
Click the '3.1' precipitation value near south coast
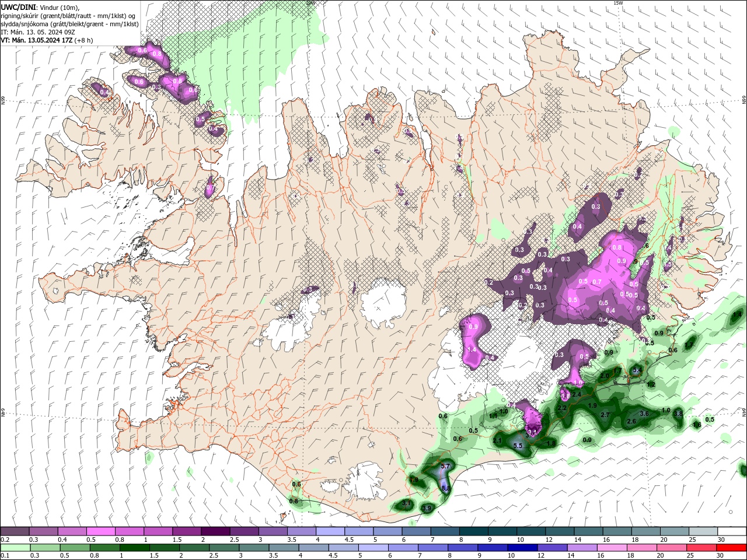pyautogui.click(x=407, y=503)
